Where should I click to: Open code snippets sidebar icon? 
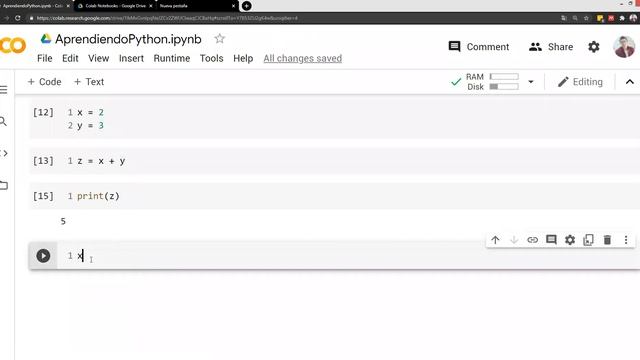click(4, 153)
